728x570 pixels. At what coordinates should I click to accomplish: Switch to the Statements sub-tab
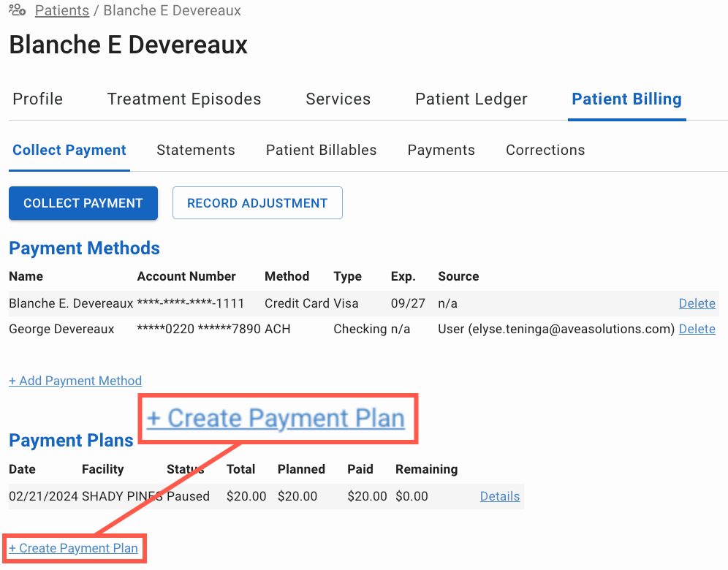click(195, 150)
